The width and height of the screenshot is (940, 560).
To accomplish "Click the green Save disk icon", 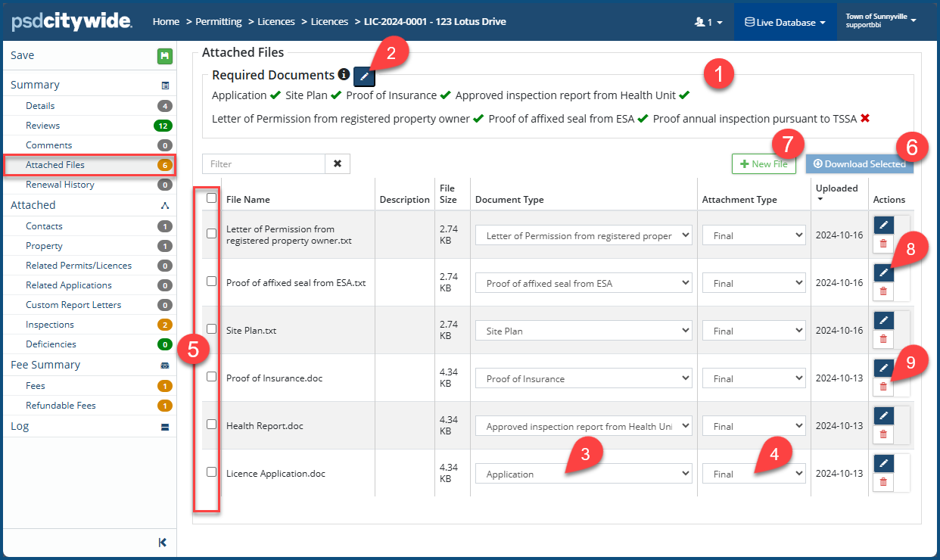I will click(x=164, y=56).
